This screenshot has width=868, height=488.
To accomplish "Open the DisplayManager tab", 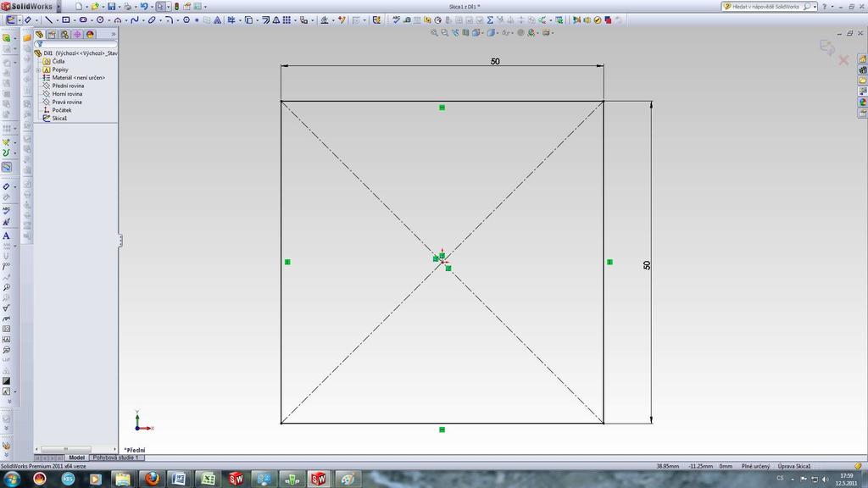I will pos(90,34).
